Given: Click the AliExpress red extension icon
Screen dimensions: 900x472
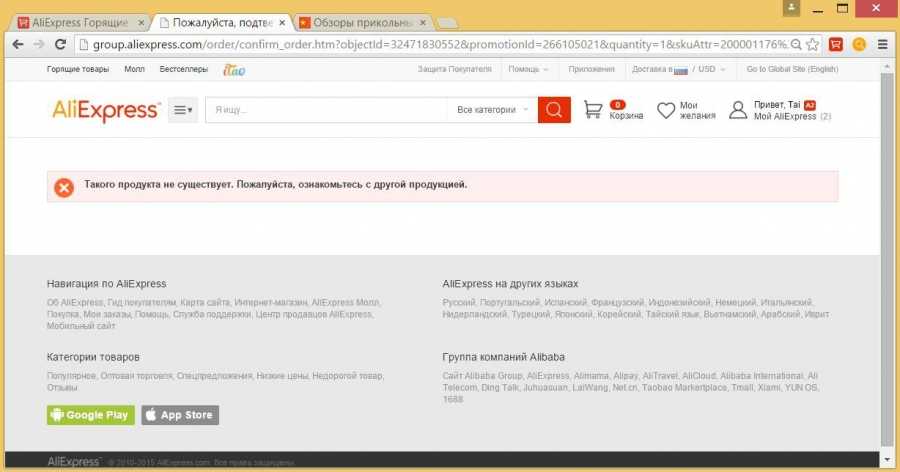Looking at the screenshot, I should pos(836,44).
